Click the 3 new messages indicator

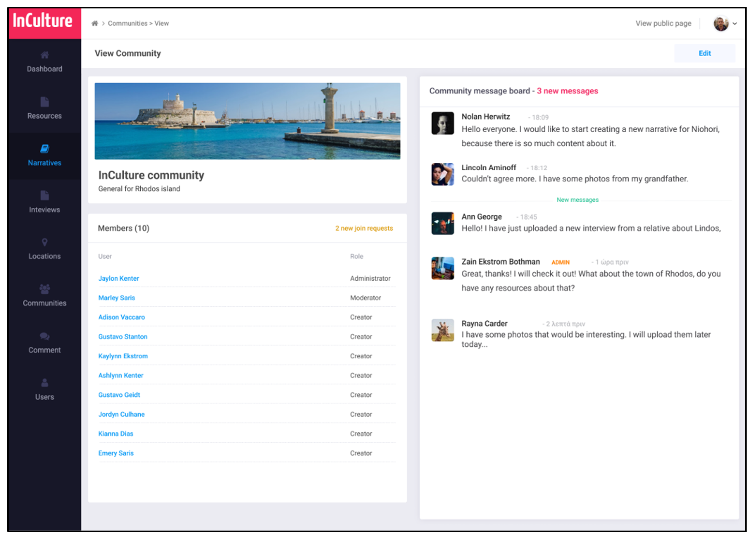click(x=567, y=91)
